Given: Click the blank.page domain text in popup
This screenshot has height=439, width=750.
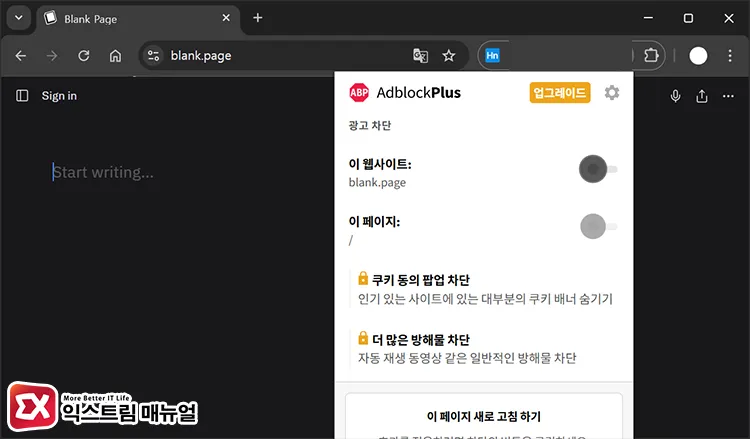Looking at the screenshot, I should point(377,183).
